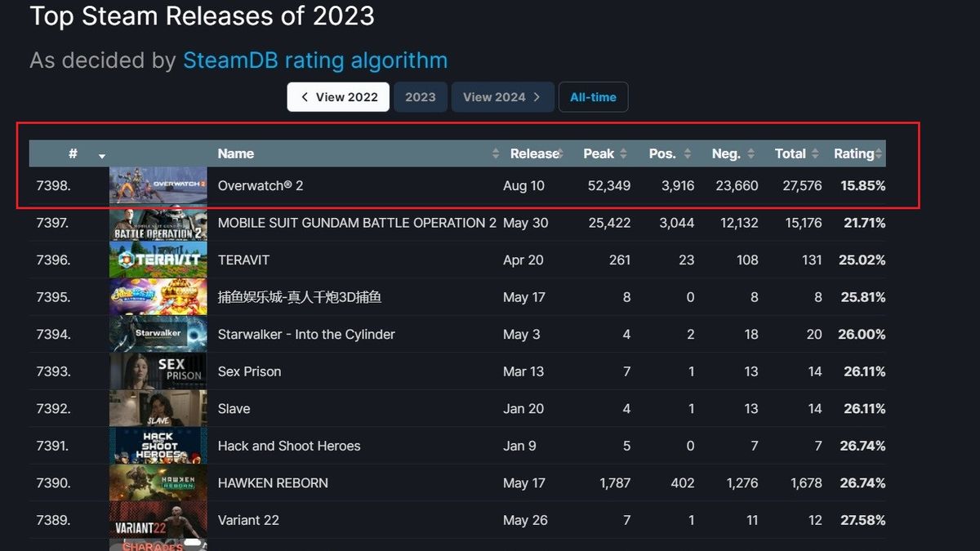Select the 52,349 peak players value
The image size is (980, 551).
click(609, 185)
